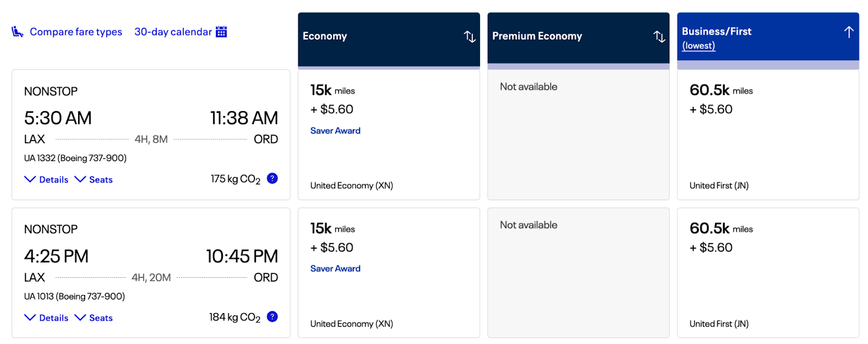The image size is (868, 344).
Task: Expand Seats for flight UA 1013
Action: (x=94, y=318)
